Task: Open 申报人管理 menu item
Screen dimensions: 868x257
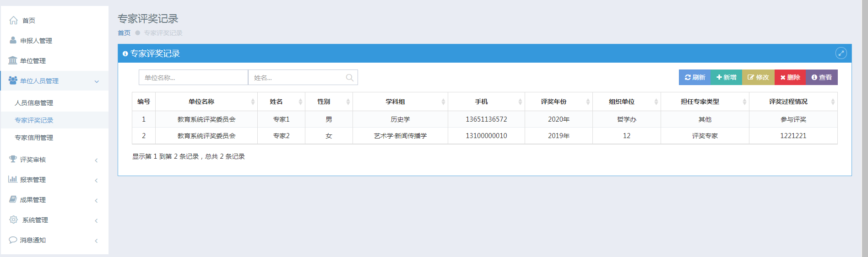Action: pos(54,40)
